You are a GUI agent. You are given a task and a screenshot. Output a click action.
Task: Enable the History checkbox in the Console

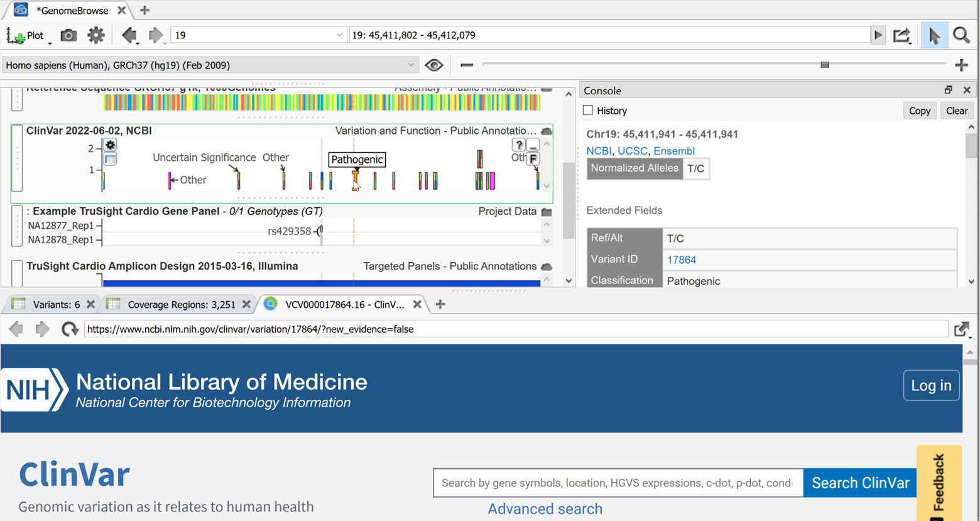(588, 110)
